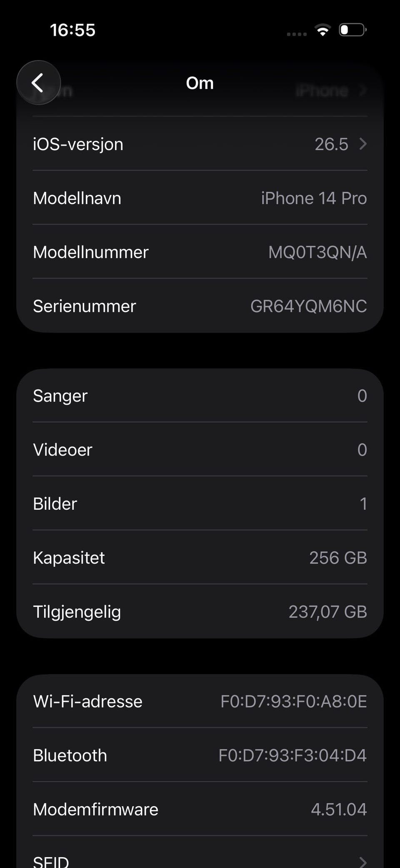Tap the cellular signal dots

pyautogui.click(x=297, y=34)
